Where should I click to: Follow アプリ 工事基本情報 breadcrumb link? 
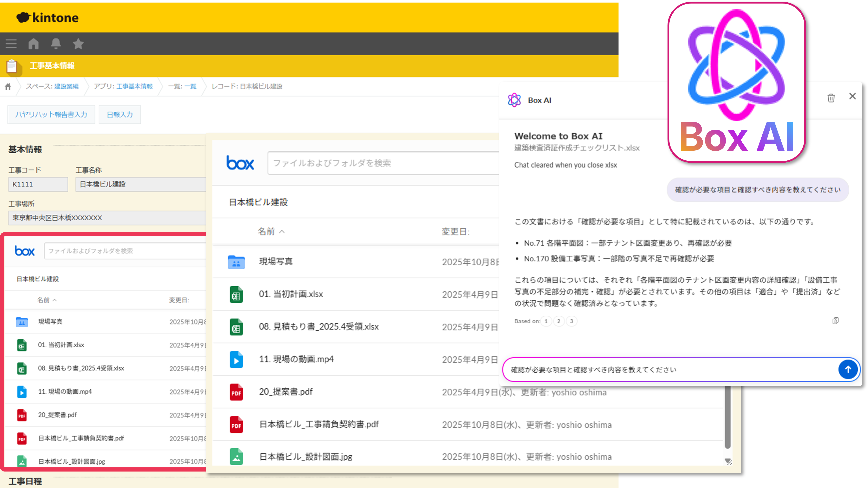134,86
